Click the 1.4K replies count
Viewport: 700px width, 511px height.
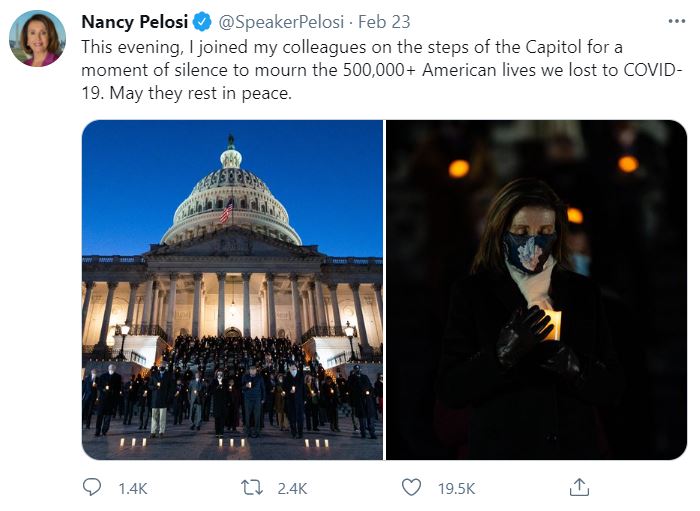[132, 488]
